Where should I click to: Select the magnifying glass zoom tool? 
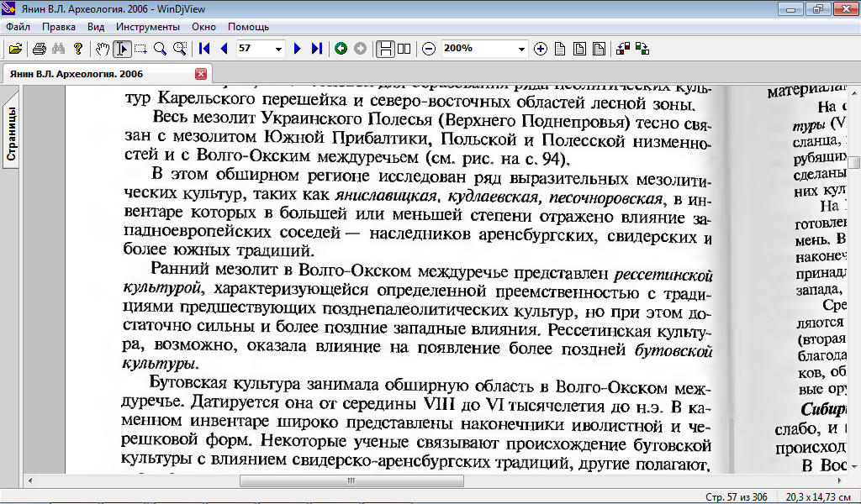click(160, 49)
